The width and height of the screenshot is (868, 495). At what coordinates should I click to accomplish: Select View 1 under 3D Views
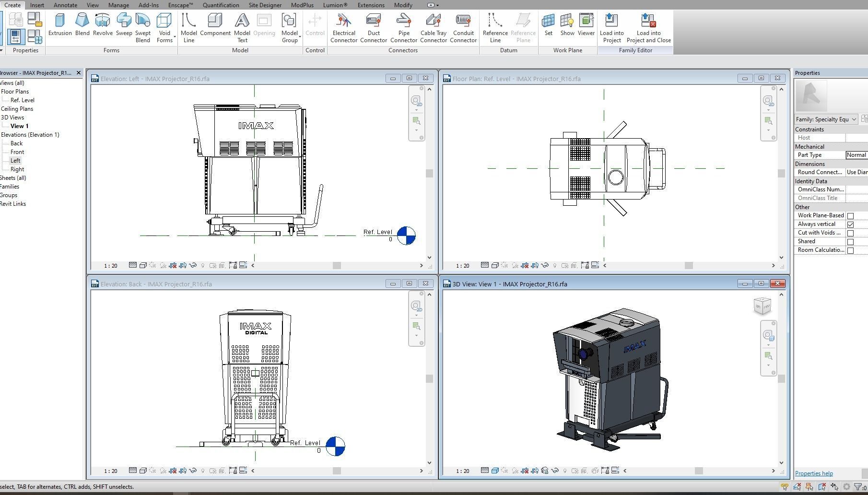point(19,126)
